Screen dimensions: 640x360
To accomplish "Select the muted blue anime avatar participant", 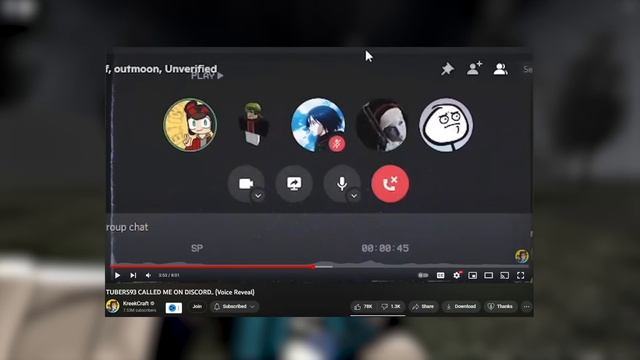I will coord(318,125).
